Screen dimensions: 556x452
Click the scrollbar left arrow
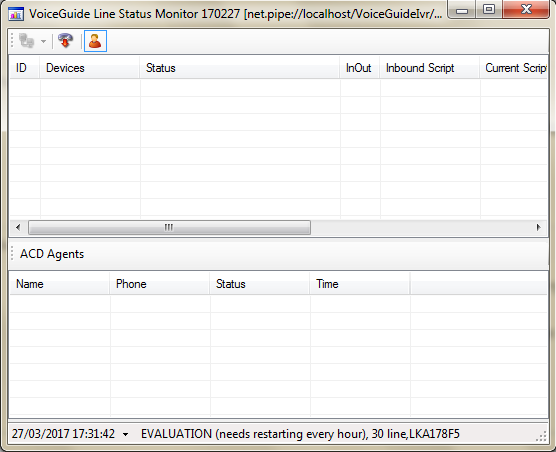point(18,227)
